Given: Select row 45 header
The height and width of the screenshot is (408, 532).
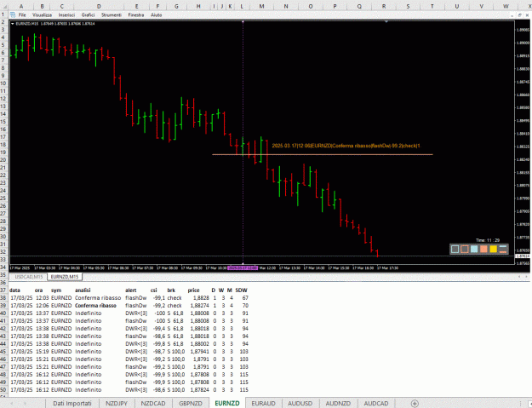Looking at the screenshot, I should [3, 351].
